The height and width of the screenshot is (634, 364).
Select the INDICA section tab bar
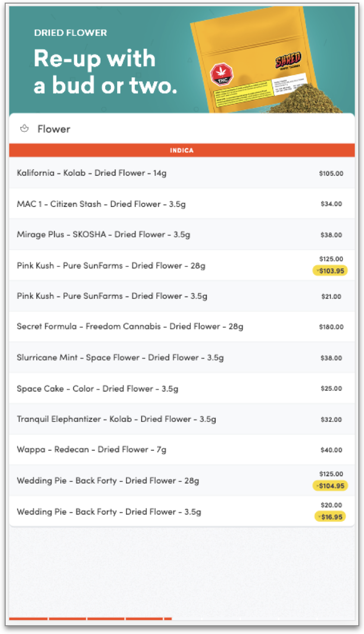click(x=181, y=150)
